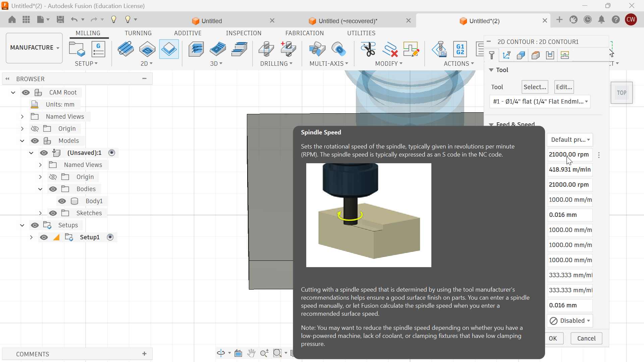Screen dimensions: 644x362
Task: Click the Zoom magnifier icon in navigation bar
Action: click(264, 353)
